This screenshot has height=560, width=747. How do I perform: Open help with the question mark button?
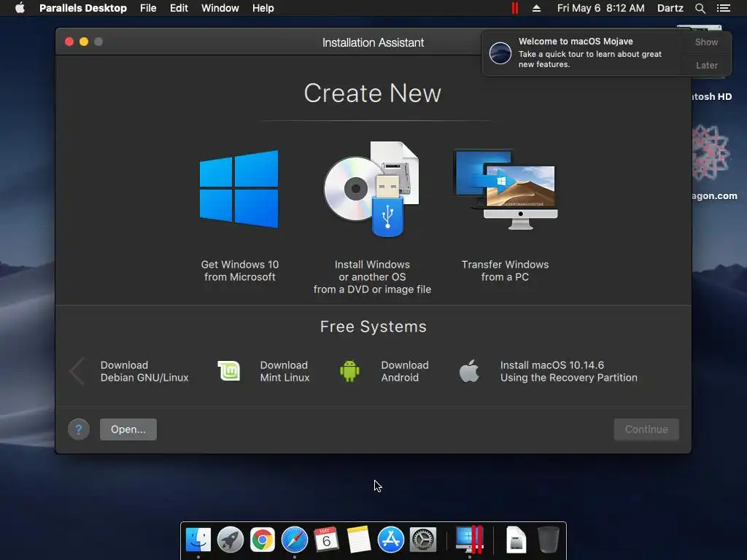point(79,429)
